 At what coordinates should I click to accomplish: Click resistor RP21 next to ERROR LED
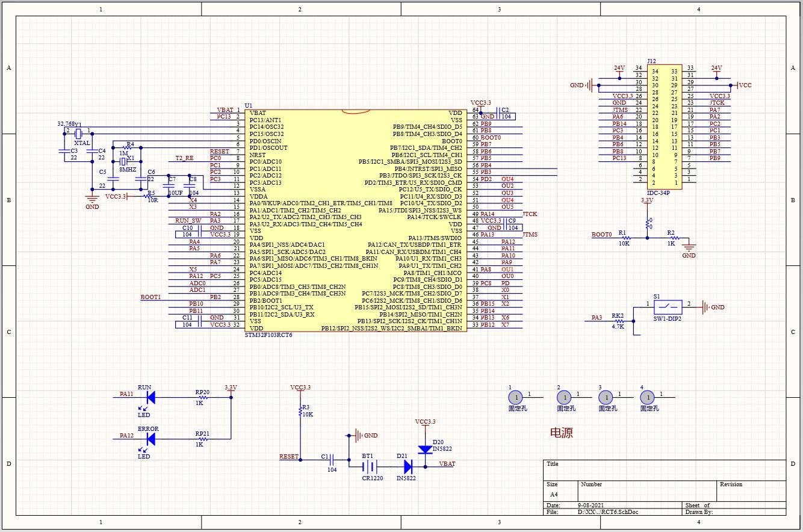coord(202,439)
